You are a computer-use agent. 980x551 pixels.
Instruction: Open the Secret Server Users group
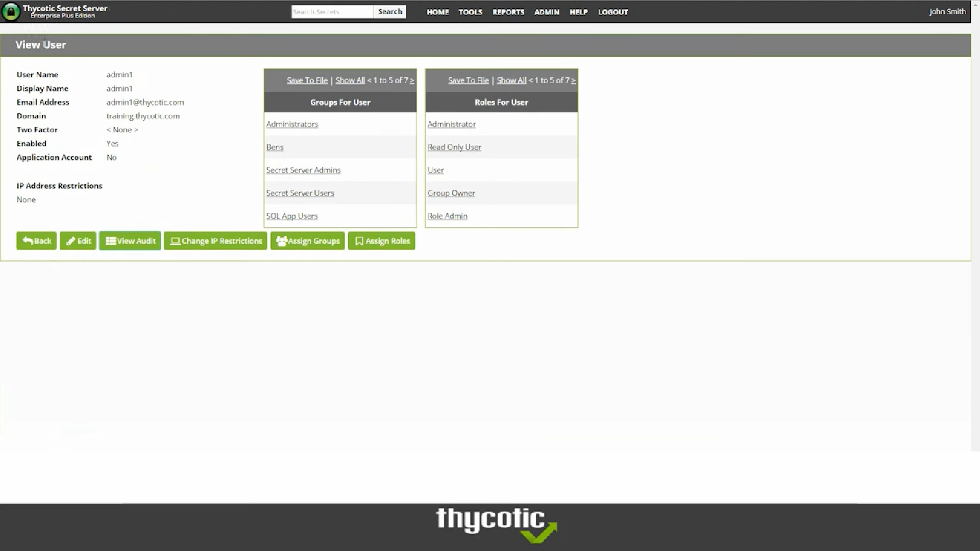[x=300, y=193]
